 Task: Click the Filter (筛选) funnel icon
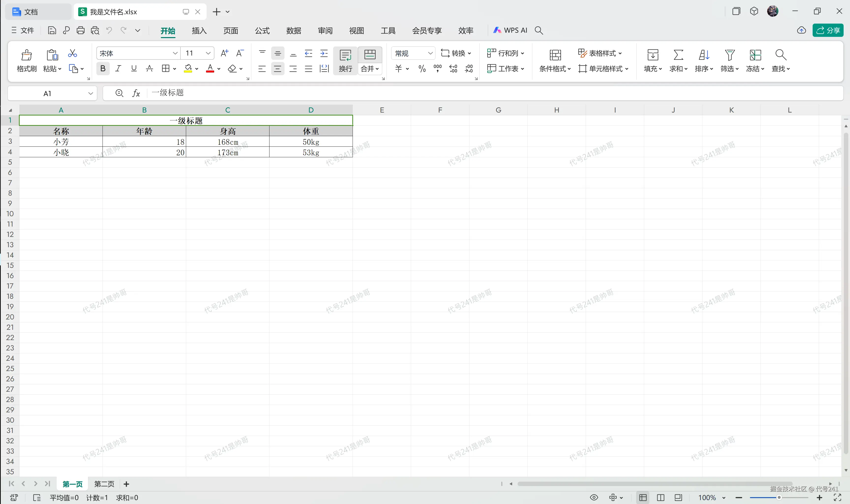(729, 55)
